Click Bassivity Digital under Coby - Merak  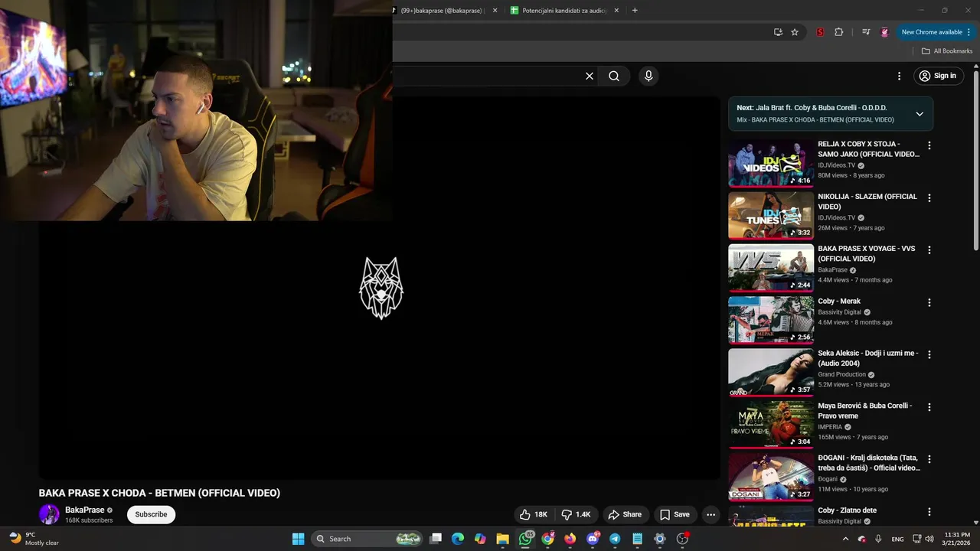(840, 312)
